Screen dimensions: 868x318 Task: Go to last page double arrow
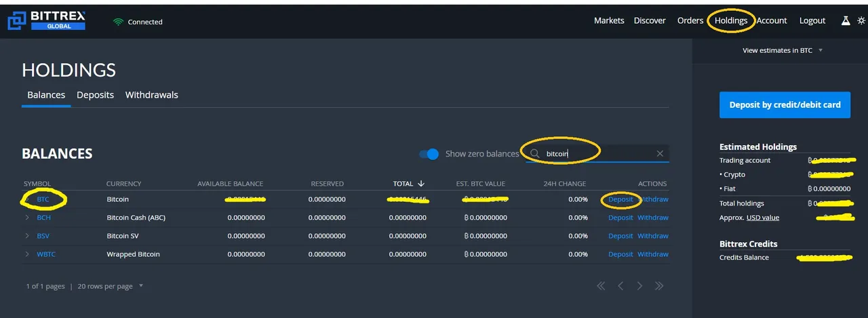(658, 286)
